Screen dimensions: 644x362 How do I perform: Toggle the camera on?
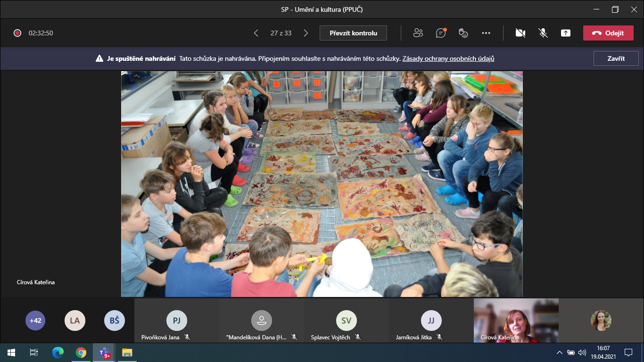click(x=520, y=33)
